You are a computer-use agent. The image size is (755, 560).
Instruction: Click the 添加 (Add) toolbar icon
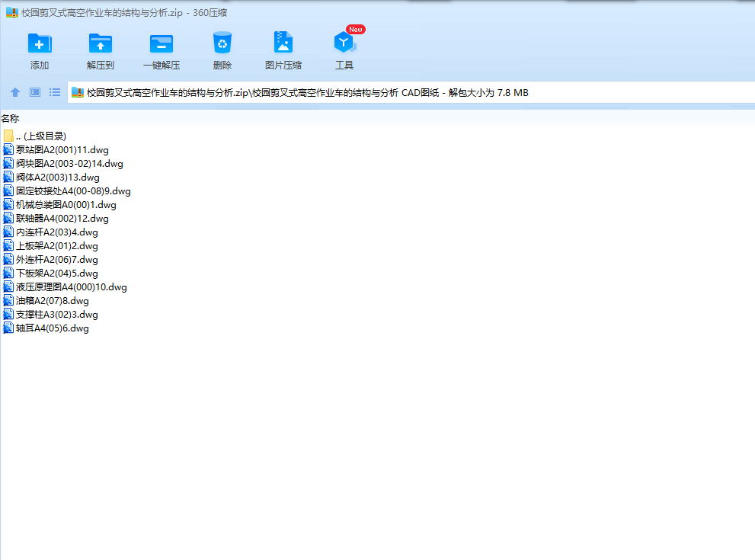tap(40, 43)
